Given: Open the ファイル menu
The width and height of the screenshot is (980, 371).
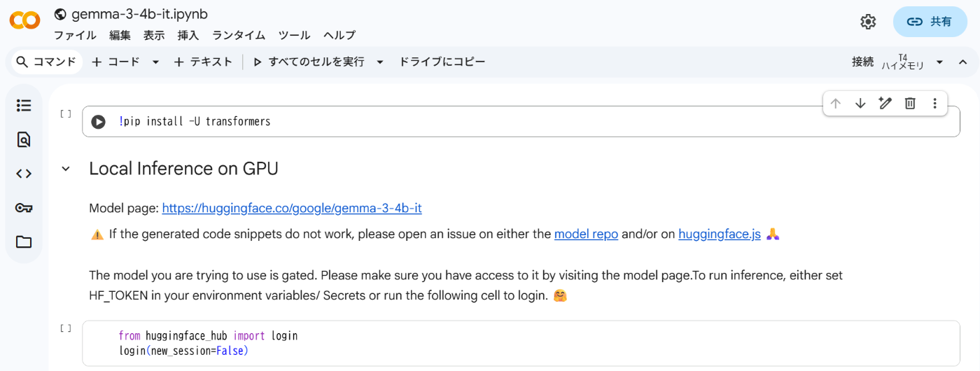Looking at the screenshot, I should pos(75,35).
